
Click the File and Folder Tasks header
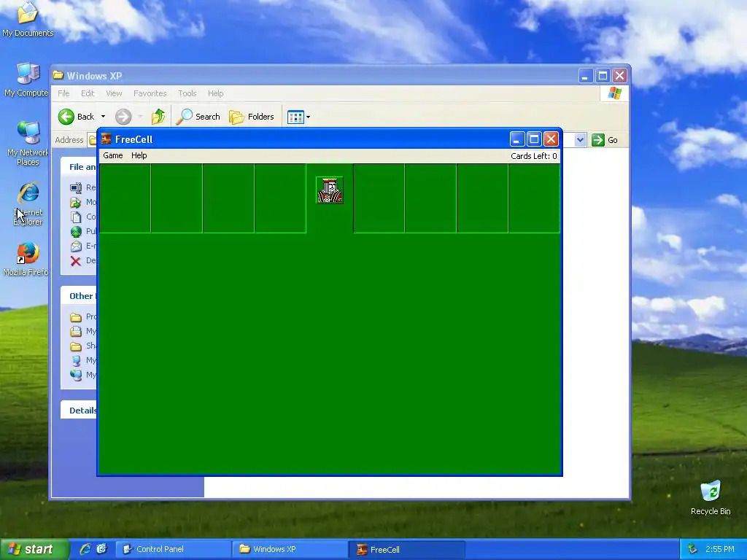[79, 167]
